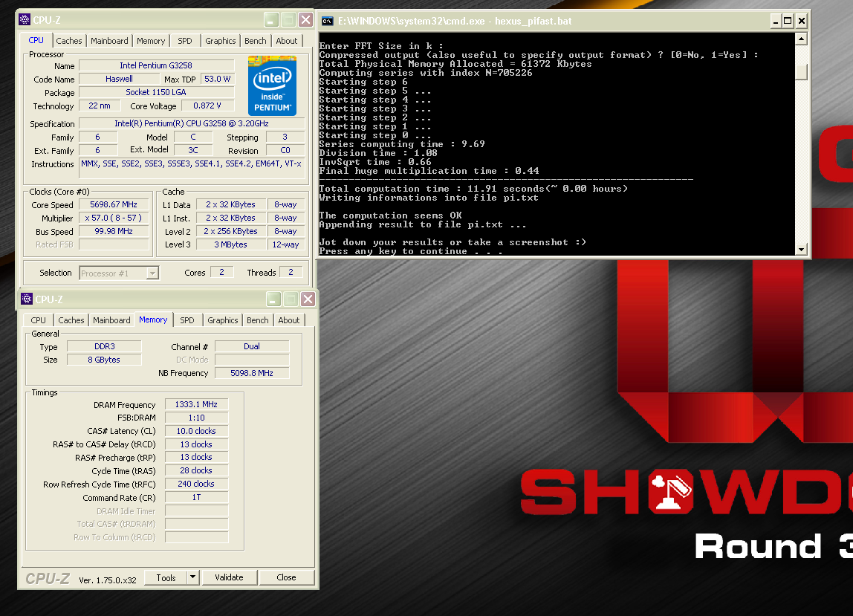
Task: Click the Level 3 cache value '3 MBytes'
Action: coord(230,245)
